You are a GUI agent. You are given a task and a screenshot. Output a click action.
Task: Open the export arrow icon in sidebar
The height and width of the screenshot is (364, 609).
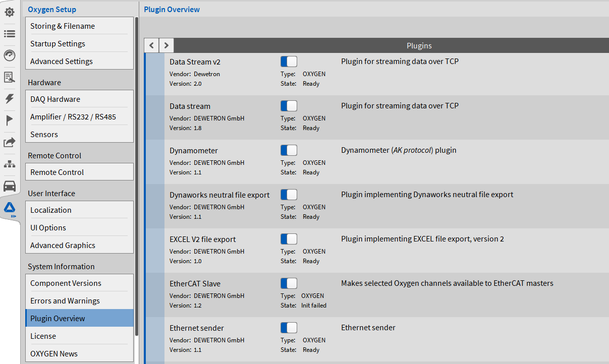(x=10, y=143)
